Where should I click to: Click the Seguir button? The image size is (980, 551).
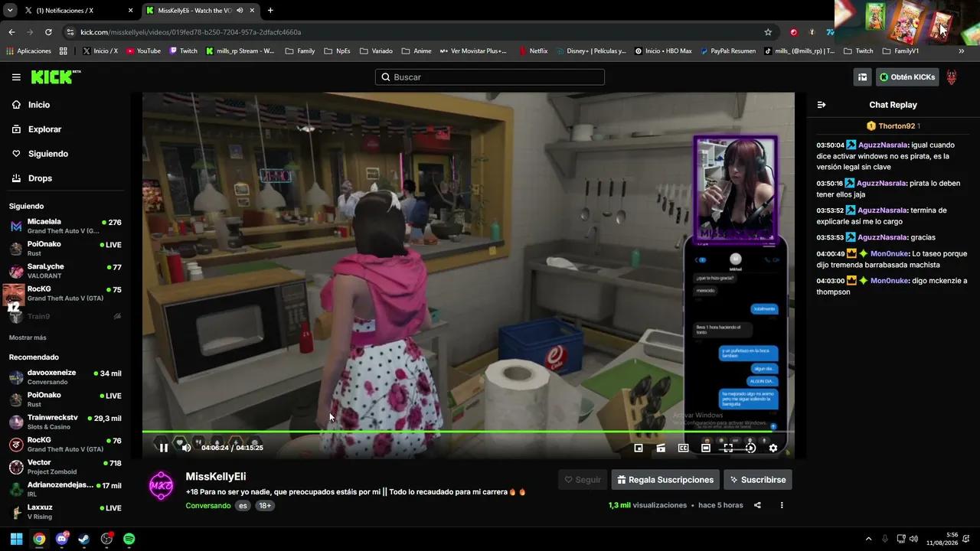[583, 480]
